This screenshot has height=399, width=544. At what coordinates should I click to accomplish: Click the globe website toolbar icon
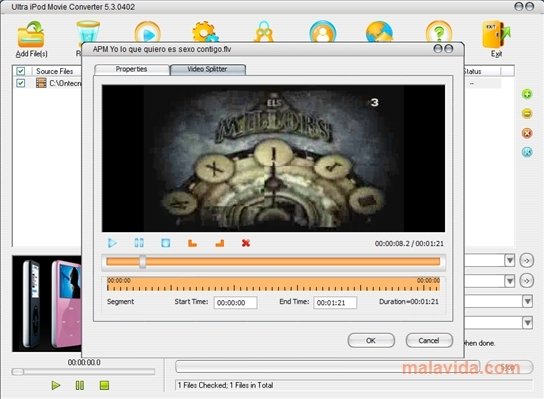[x=380, y=32]
